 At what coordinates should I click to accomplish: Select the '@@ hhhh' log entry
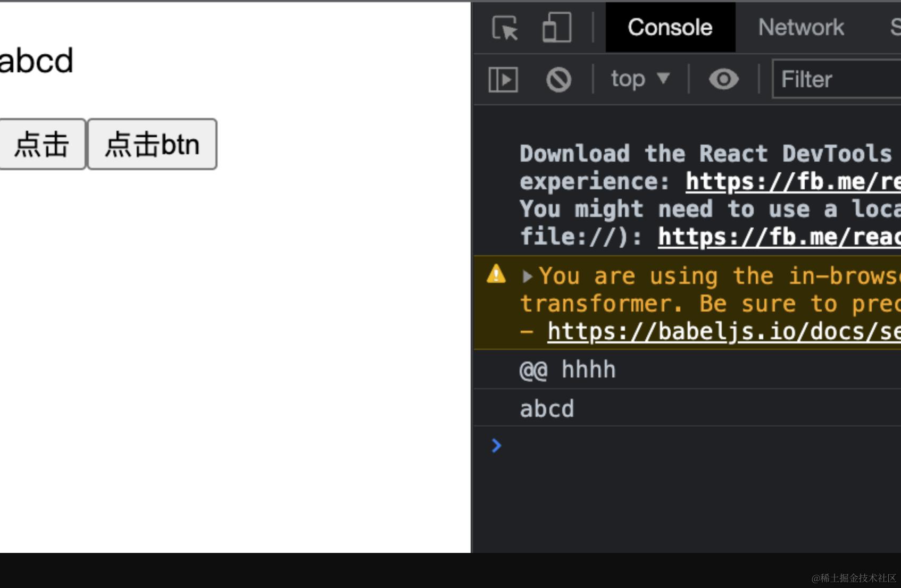pyautogui.click(x=687, y=369)
